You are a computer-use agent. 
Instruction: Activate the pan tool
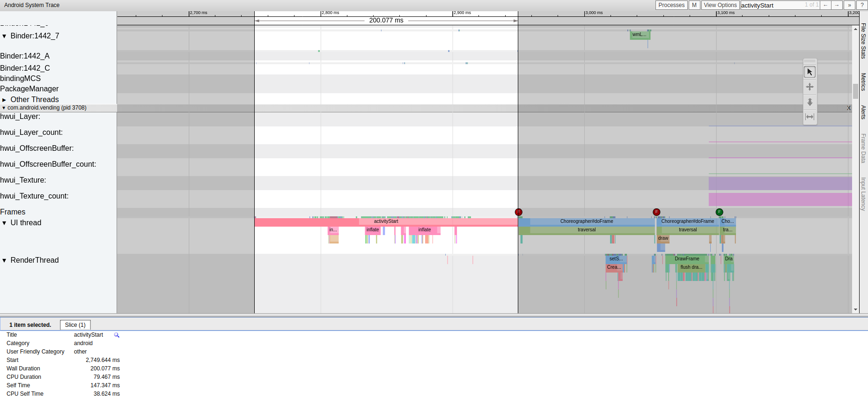(x=809, y=87)
